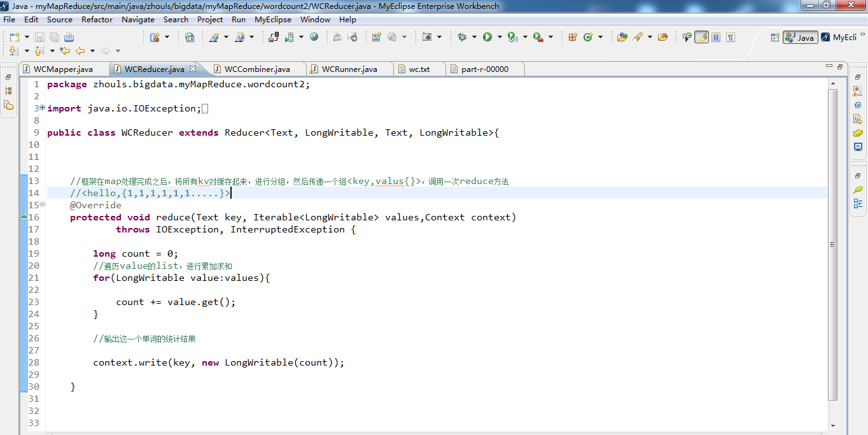The width and height of the screenshot is (868, 435).
Task: Collapse the reduce method at line 15
Action: (42, 204)
